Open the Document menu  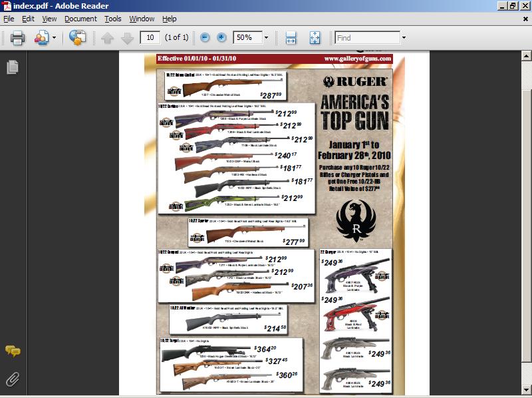(x=80, y=19)
